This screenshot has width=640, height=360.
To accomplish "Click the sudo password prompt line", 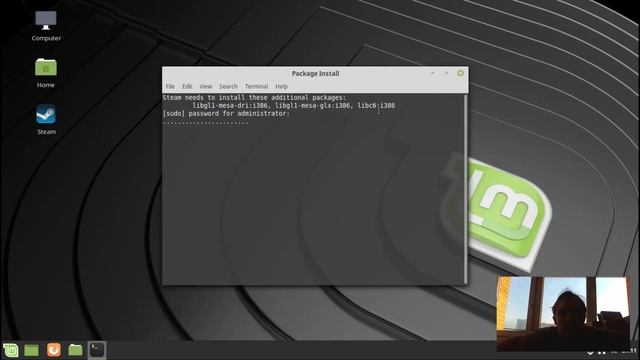I will tap(226, 113).
